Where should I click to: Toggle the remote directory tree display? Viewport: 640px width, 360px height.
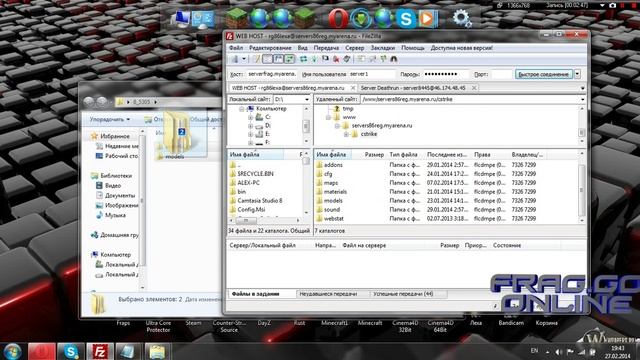coord(278,59)
